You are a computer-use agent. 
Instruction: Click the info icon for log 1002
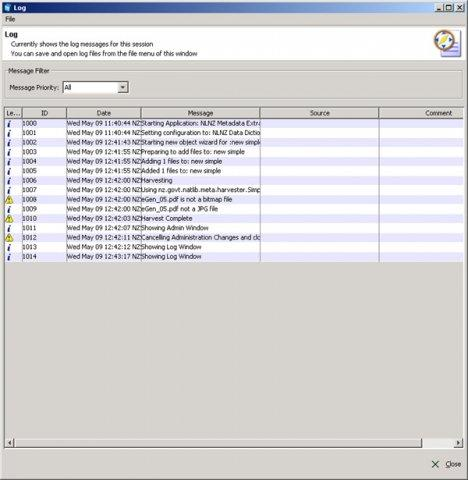point(9,143)
